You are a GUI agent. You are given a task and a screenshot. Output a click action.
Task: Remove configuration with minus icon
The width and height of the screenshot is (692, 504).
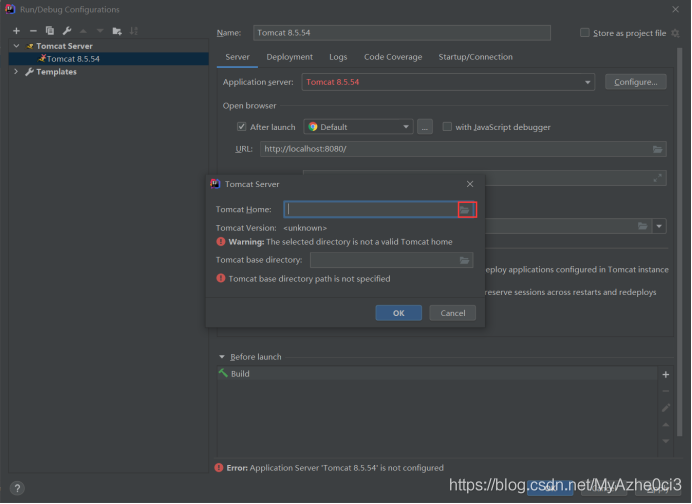pyautogui.click(x=33, y=31)
